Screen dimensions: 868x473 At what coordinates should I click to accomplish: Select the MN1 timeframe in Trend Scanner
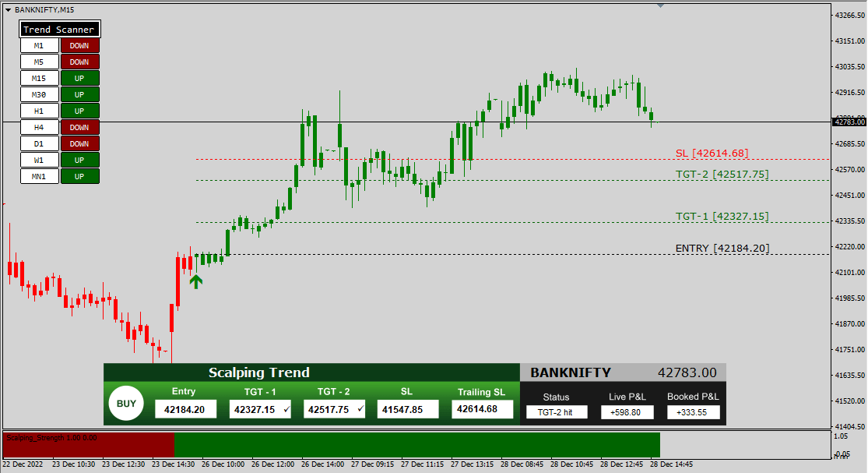39,177
